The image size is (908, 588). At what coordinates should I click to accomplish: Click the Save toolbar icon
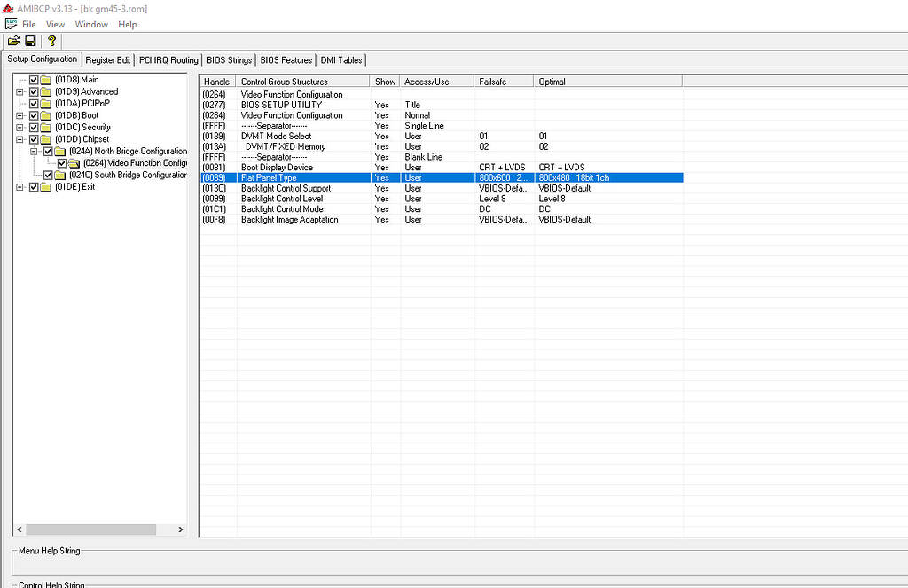(x=29, y=40)
